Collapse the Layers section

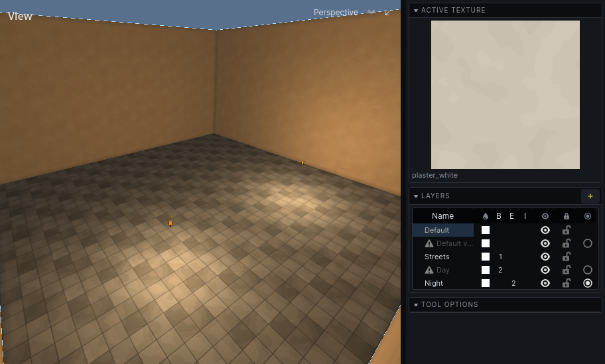(416, 196)
